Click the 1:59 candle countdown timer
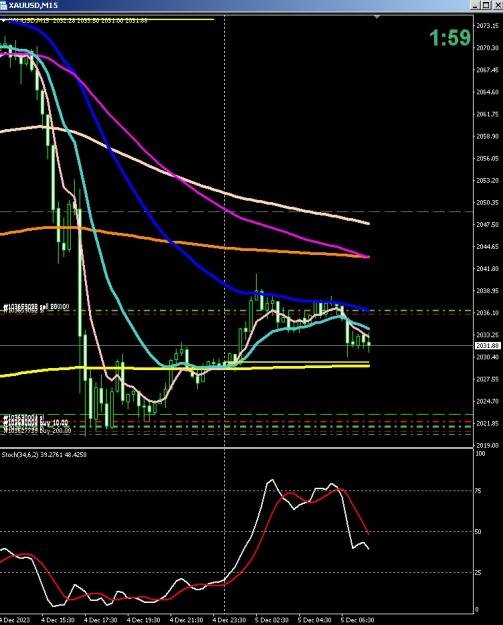Viewport: 503px width, 625px height. [450, 38]
